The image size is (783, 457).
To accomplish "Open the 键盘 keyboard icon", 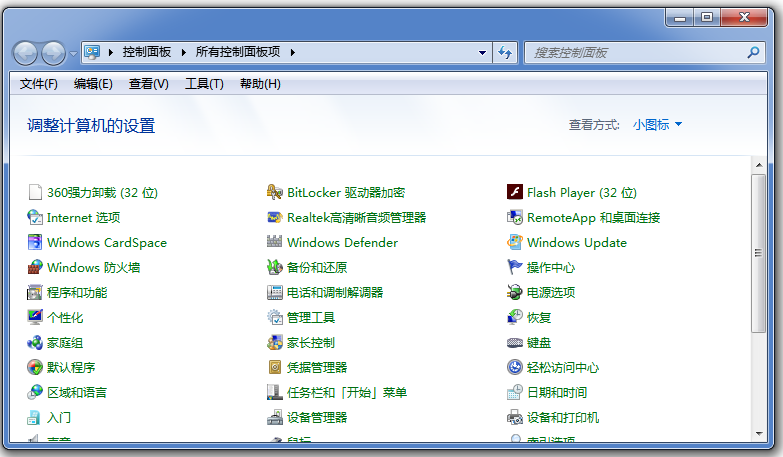I will (515, 343).
